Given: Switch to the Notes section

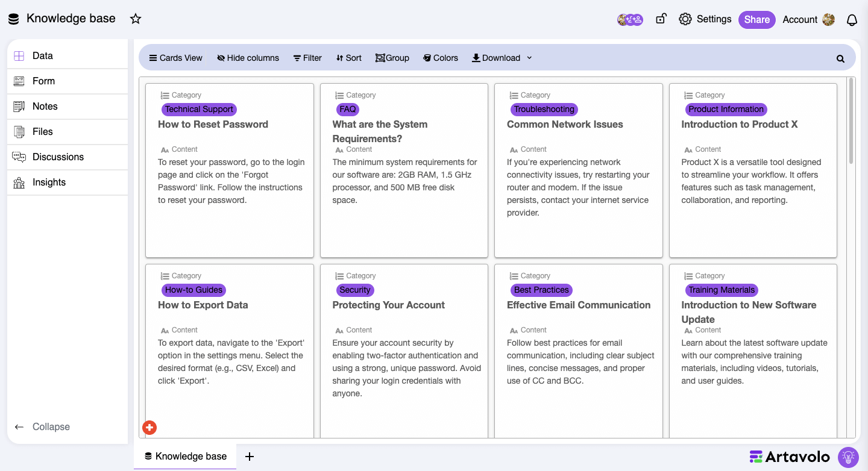Looking at the screenshot, I should pos(45,106).
